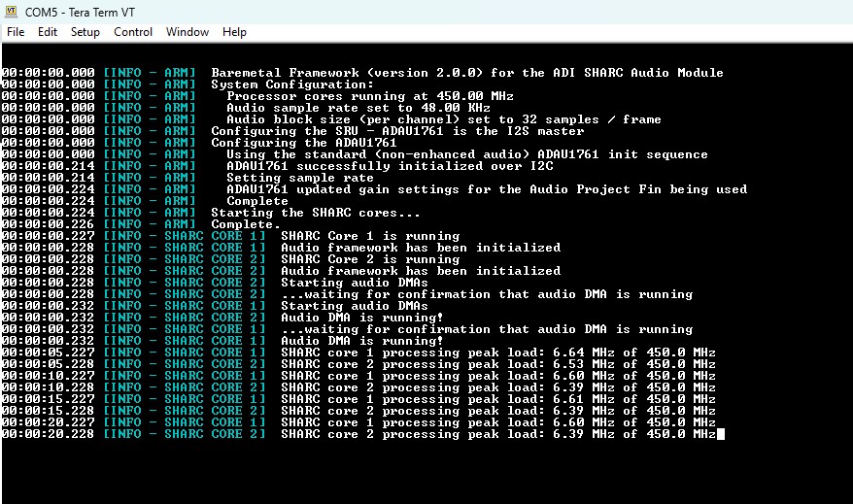Click timestamp '00:00:20.228' on last line

(49, 434)
